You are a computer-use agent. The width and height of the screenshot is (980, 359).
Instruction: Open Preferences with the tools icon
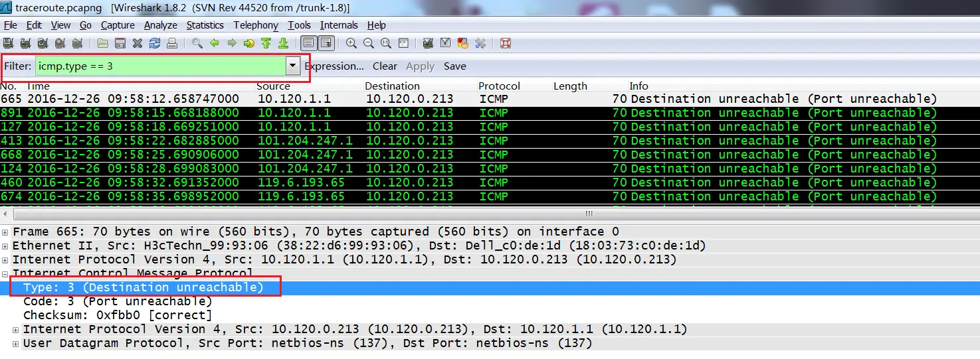(x=480, y=43)
